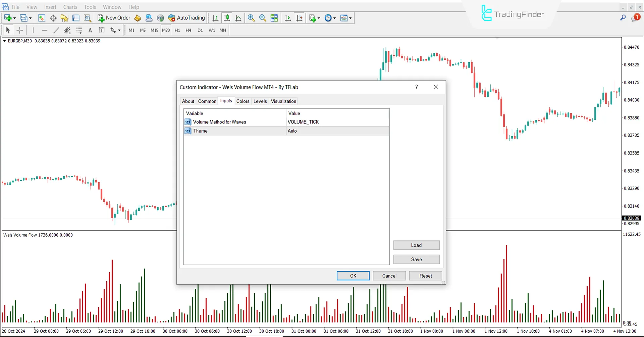Image resolution: width=644 pixels, height=337 pixels.
Task: Select the Horizontal Line drawing tool
Action: pyautogui.click(x=45, y=30)
